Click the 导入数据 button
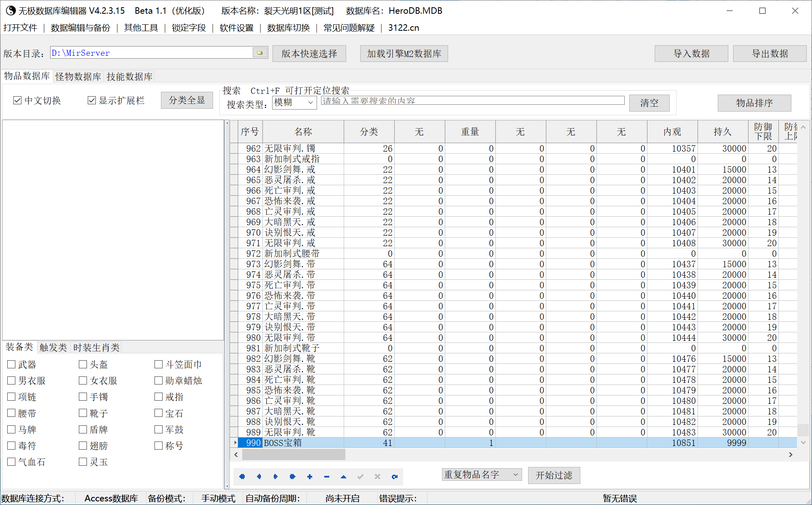The width and height of the screenshot is (812, 505). pos(691,53)
